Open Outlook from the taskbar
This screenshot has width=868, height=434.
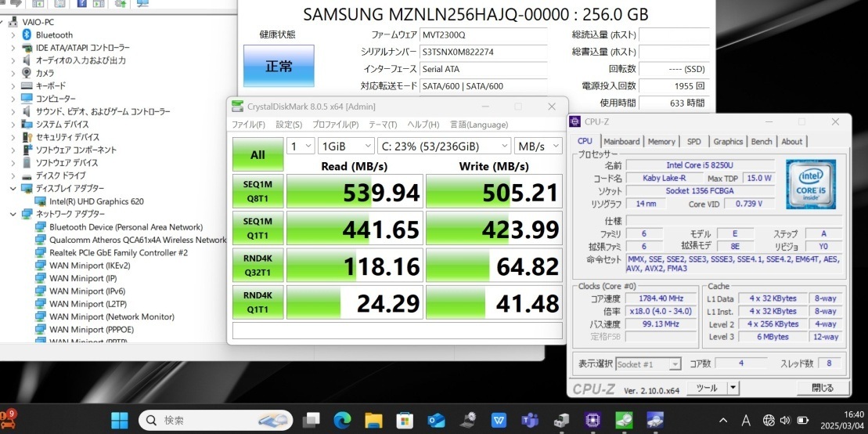coord(437,420)
